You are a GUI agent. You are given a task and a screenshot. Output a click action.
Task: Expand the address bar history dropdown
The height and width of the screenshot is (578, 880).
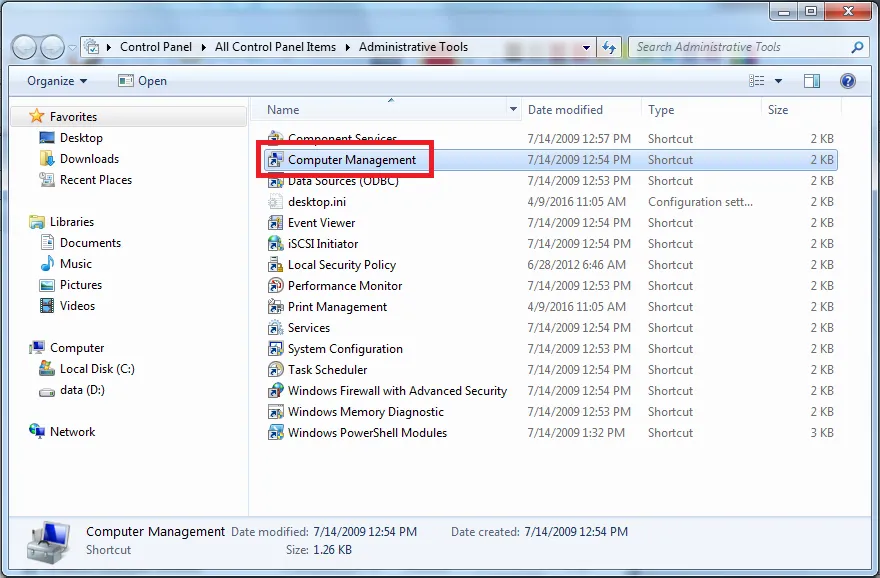(586, 48)
